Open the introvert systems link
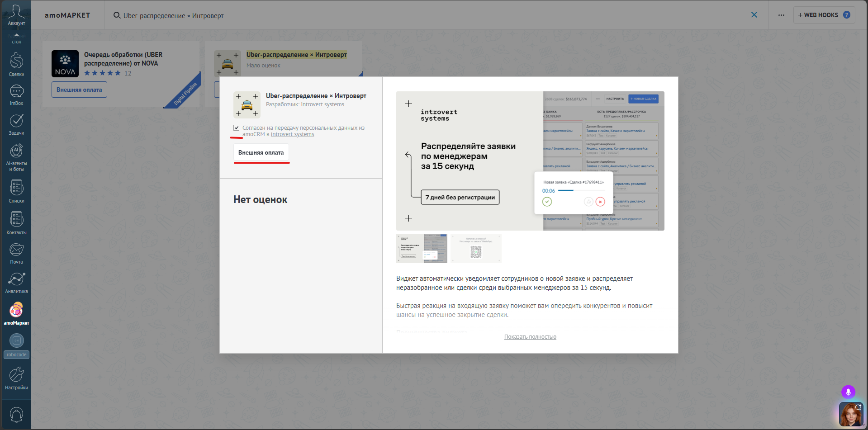This screenshot has height=430, width=868. (x=292, y=134)
